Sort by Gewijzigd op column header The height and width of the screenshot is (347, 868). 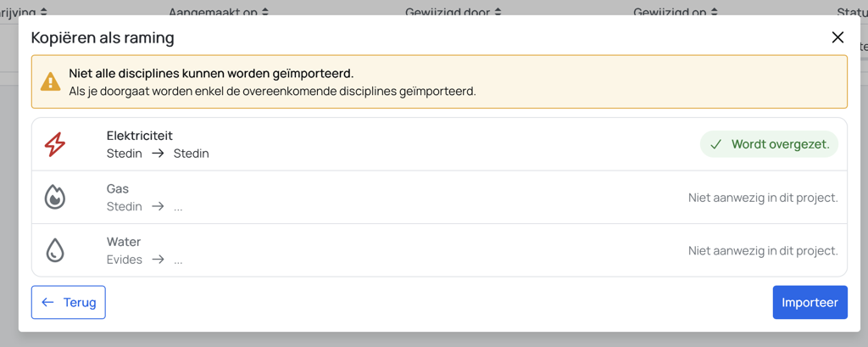[676, 12]
